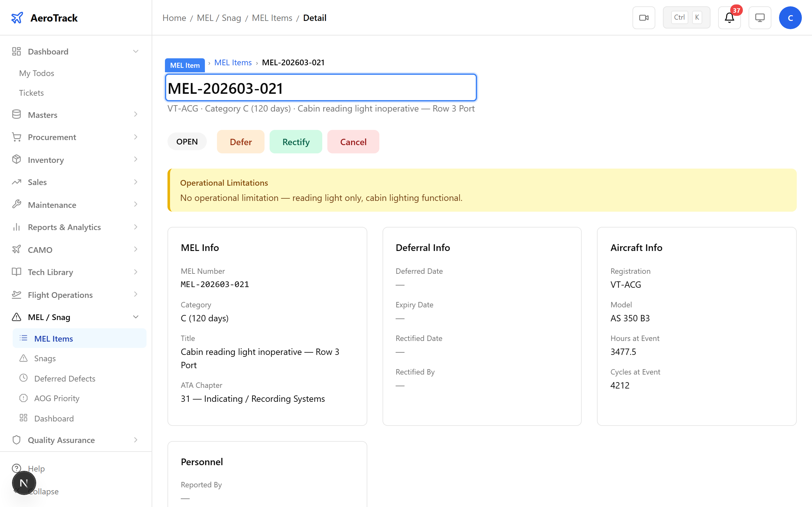The width and height of the screenshot is (812, 507).
Task: Open notifications via the bell icon
Action: pos(729,18)
